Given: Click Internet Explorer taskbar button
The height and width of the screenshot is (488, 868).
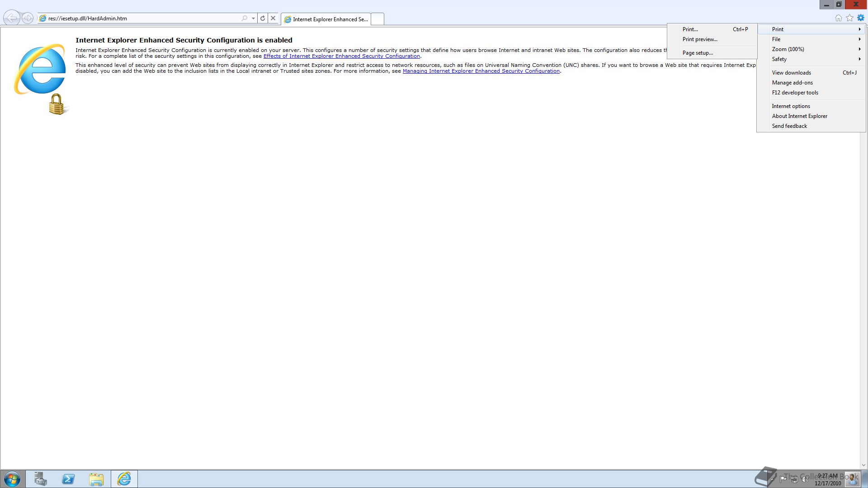Looking at the screenshot, I should 124,479.
